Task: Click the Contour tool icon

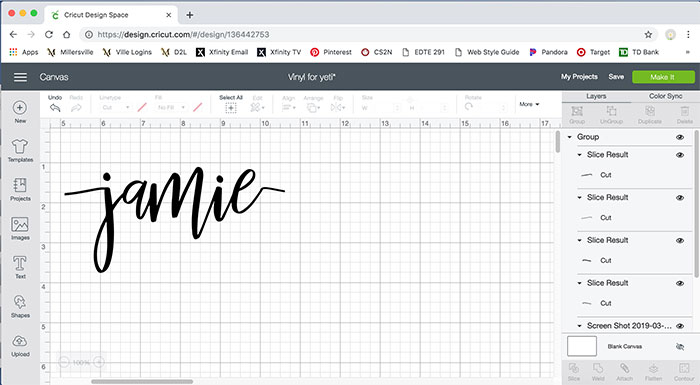Action: click(684, 368)
